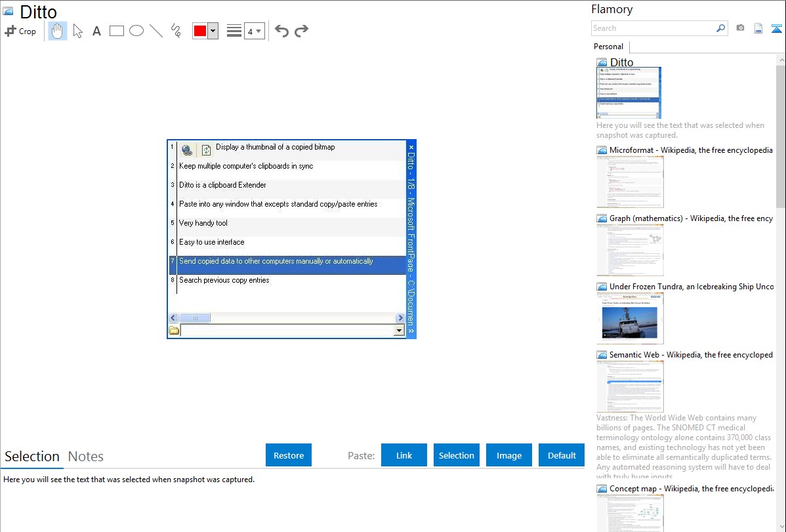Switch to the Selection tab
The height and width of the screenshot is (532, 786).
32,457
